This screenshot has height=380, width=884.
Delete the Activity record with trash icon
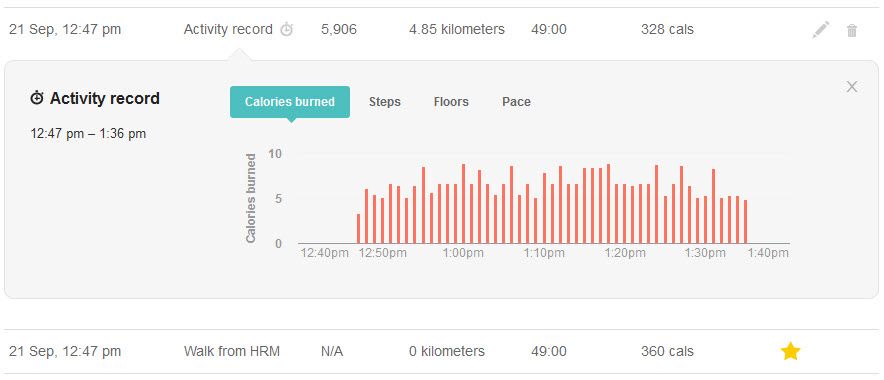click(x=852, y=30)
